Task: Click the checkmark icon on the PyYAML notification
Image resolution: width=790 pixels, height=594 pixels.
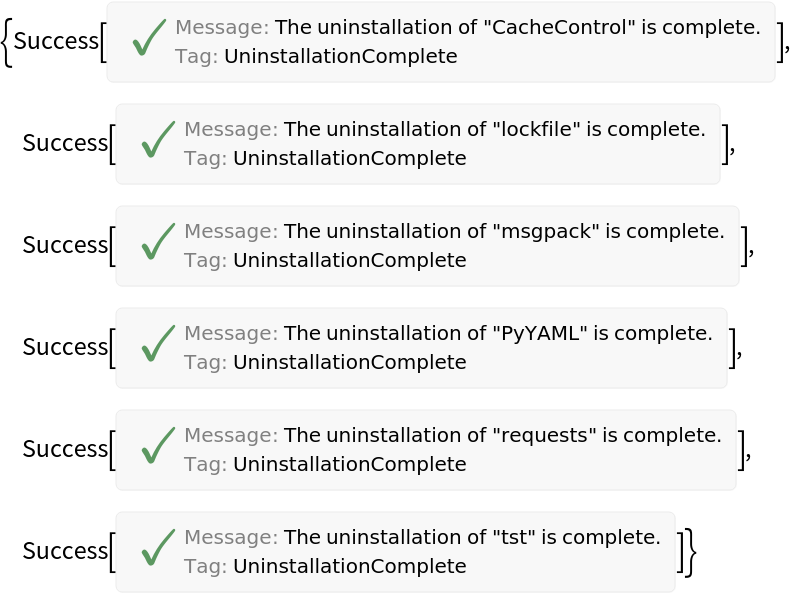Action: [158, 345]
